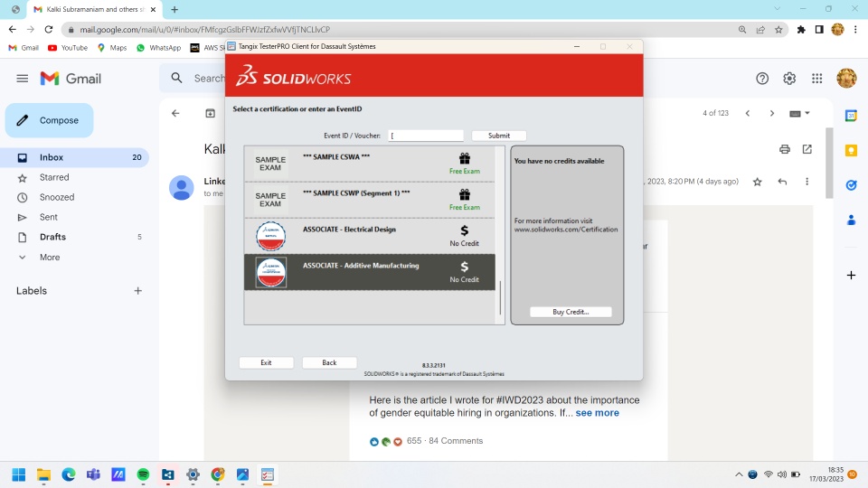The height and width of the screenshot is (488, 868).
Task: Select the SAMPLE CSWA free exam row
Action: [370, 164]
